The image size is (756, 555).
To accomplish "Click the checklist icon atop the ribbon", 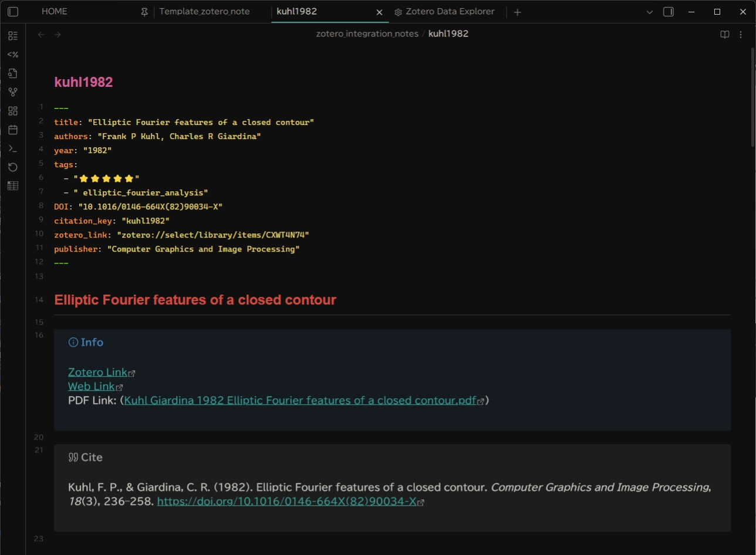I will pyautogui.click(x=13, y=36).
